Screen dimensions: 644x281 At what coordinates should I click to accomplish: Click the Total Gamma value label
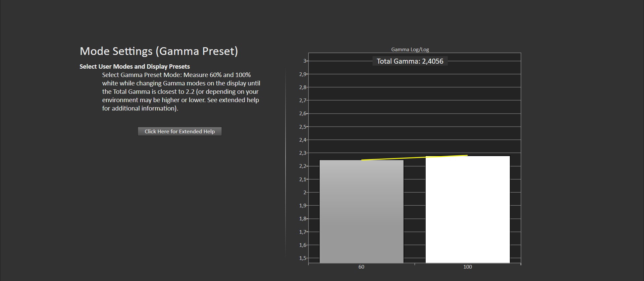pos(410,61)
